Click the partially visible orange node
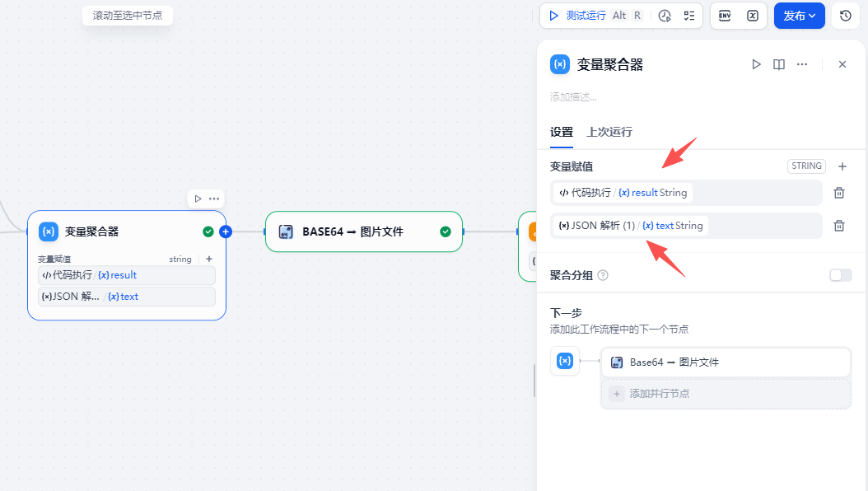The image size is (868, 491). pos(528,246)
